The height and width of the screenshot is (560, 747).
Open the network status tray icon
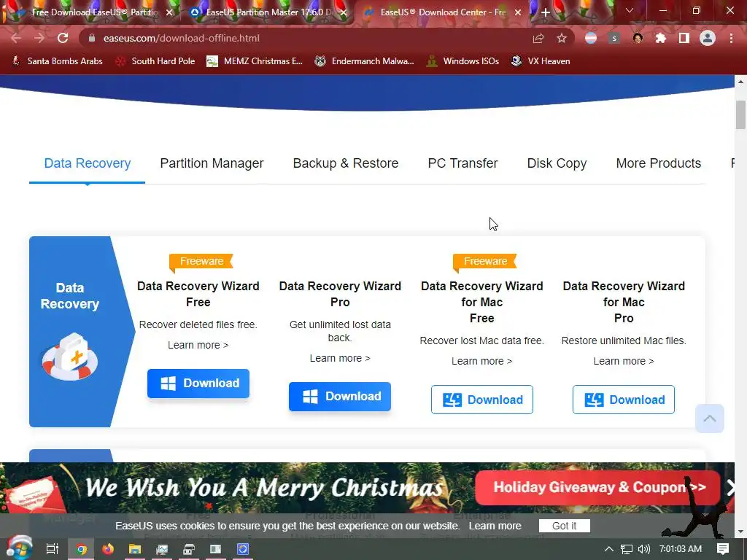coord(627,549)
